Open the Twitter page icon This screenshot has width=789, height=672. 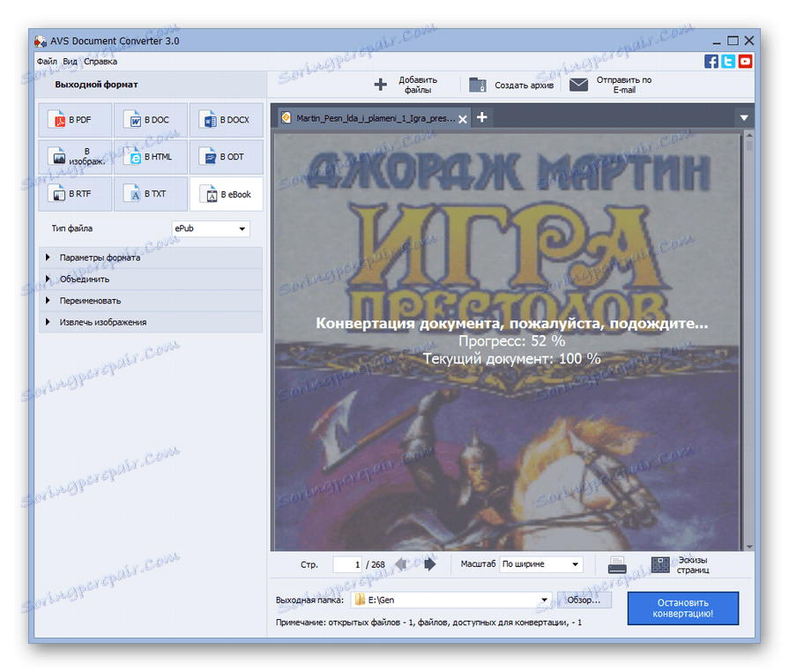728,62
